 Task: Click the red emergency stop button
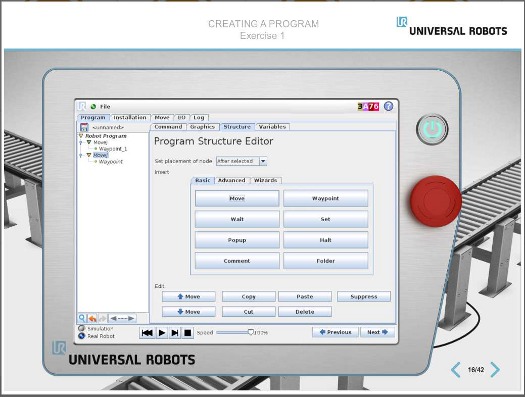point(436,201)
